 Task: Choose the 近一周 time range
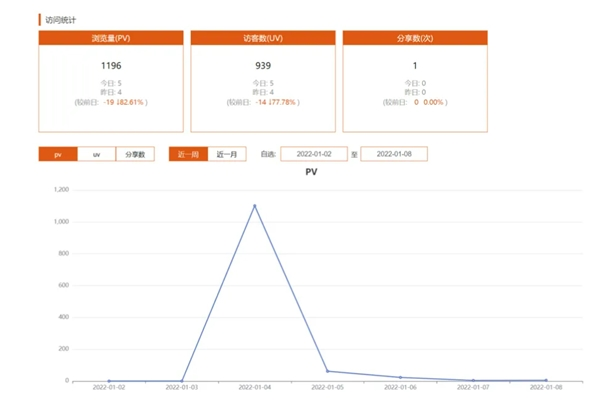point(188,154)
